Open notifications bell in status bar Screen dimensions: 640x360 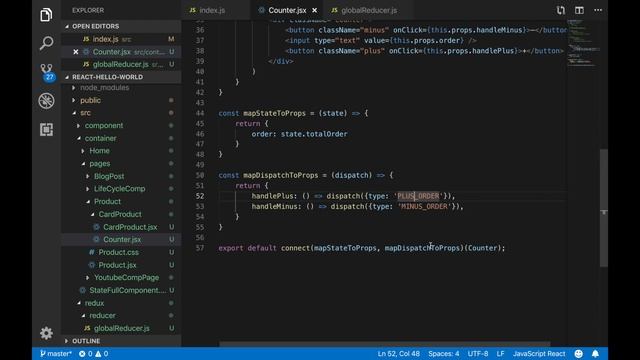click(596, 354)
